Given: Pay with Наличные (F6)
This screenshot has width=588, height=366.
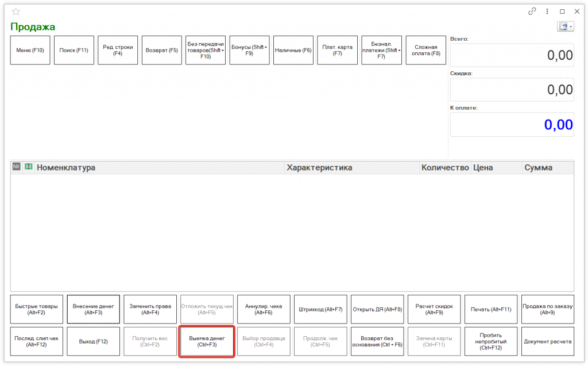Looking at the screenshot, I should (x=293, y=51).
